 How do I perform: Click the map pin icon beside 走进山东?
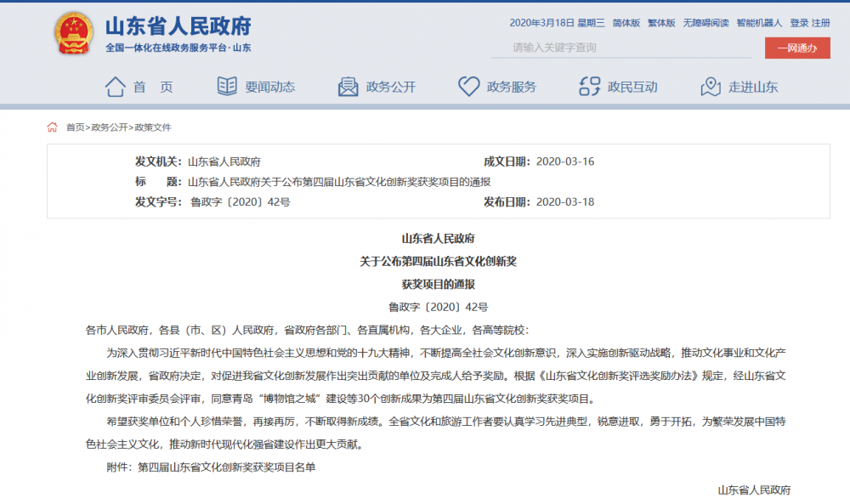coord(711,86)
